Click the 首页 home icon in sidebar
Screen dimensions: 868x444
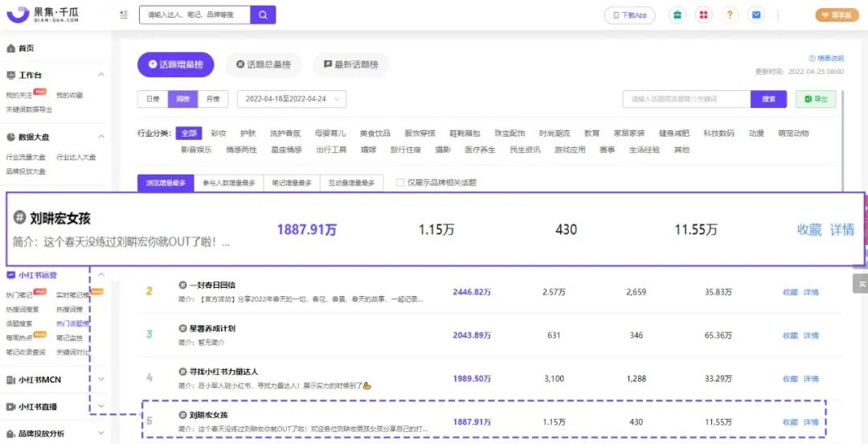point(10,49)
